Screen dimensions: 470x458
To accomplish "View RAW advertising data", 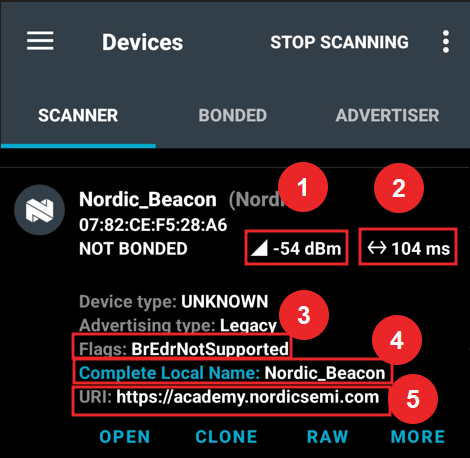I will point(327,437).
